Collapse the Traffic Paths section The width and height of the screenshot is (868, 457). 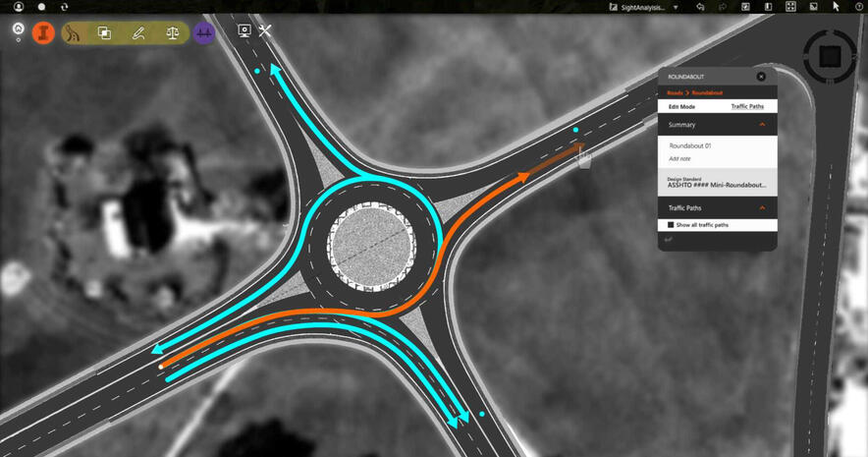(x=762, y=208)
